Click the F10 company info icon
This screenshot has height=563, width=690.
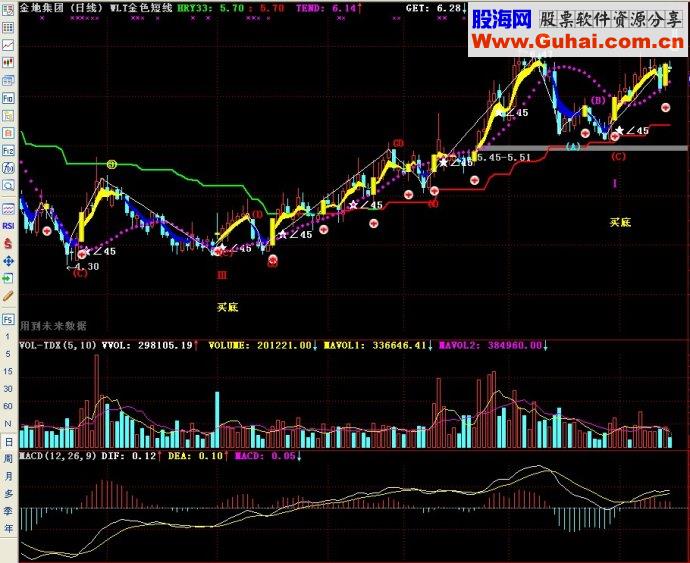(8, 98)
